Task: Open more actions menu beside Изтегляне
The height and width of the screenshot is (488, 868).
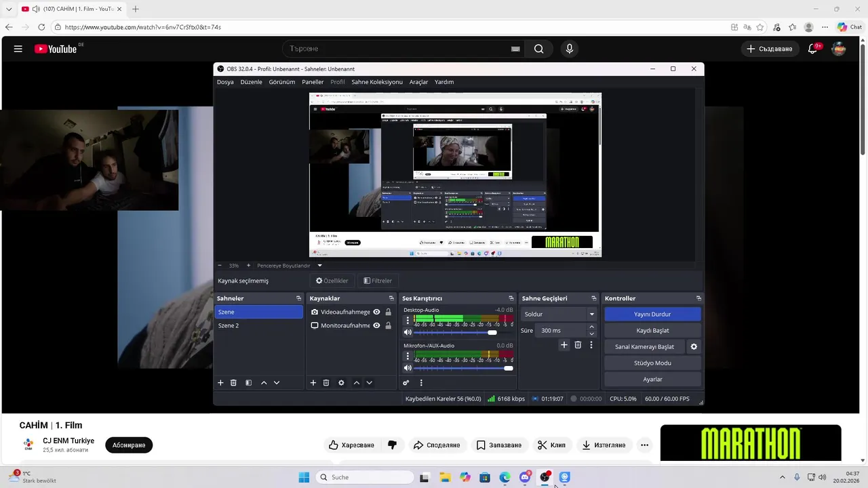Action: point(644,445)
